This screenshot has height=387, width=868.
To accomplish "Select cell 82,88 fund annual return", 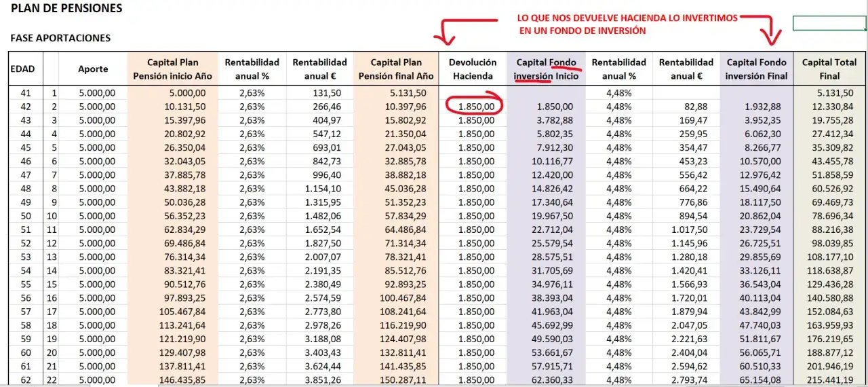I will (x=696, y=107).
